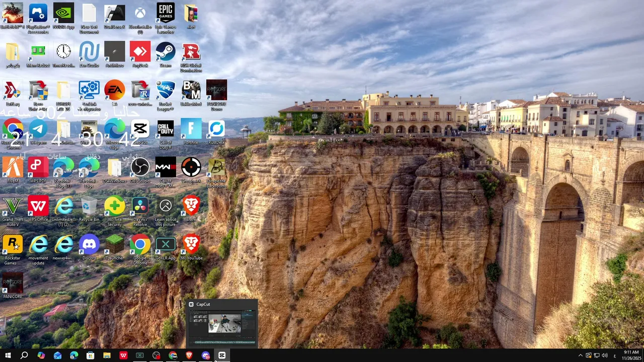Select the Rockstar Games Launcher icon
Image resolution: width=644 pixels, height=362 pixels.
click(13, 250)
